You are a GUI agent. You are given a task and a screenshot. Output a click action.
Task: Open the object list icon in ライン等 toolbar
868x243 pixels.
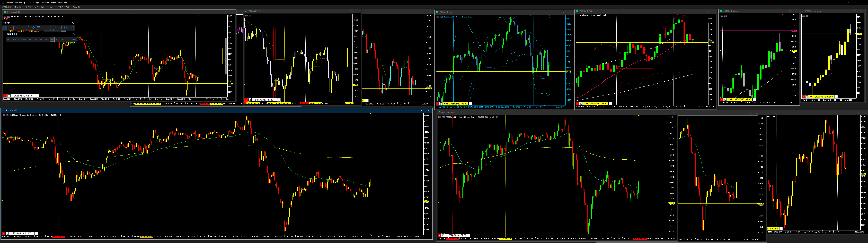pos(73,28)
